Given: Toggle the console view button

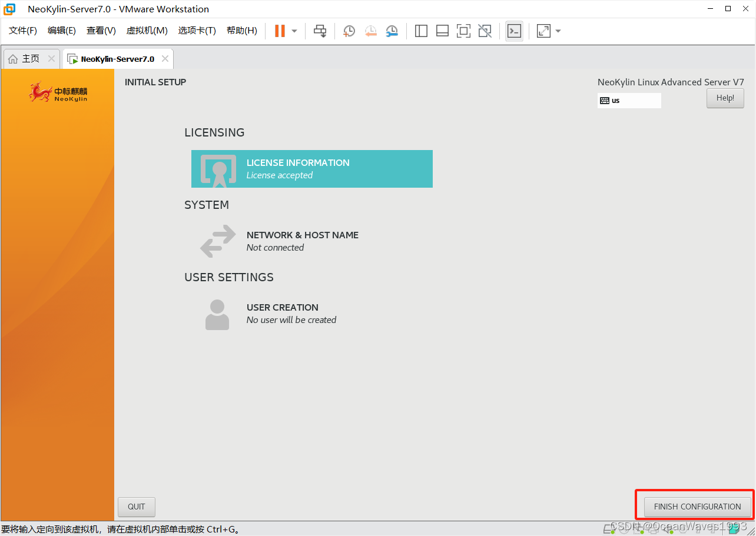Looking at the screenshot, I should point(514,31).
